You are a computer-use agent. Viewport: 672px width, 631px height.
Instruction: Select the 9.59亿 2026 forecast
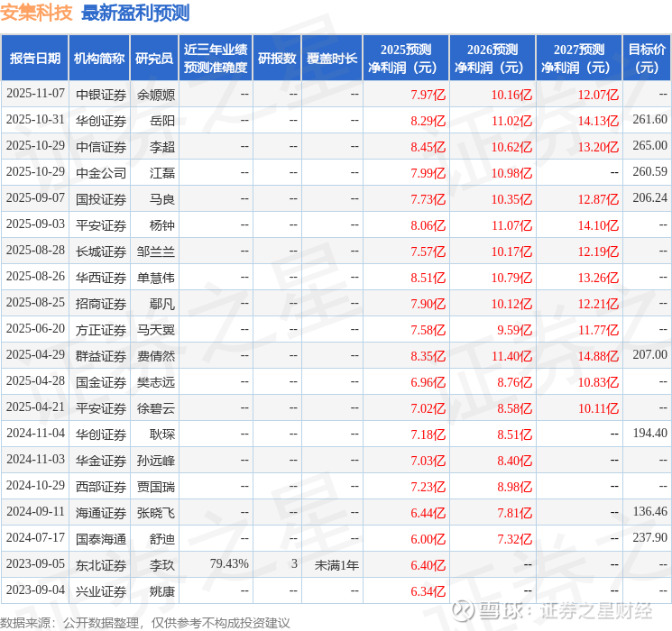click(x=514, y=329)
